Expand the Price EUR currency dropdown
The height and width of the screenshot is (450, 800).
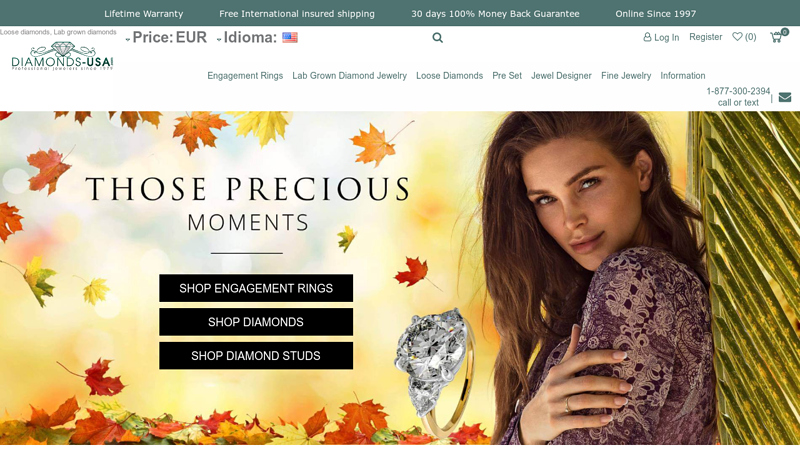coord(166,37)
